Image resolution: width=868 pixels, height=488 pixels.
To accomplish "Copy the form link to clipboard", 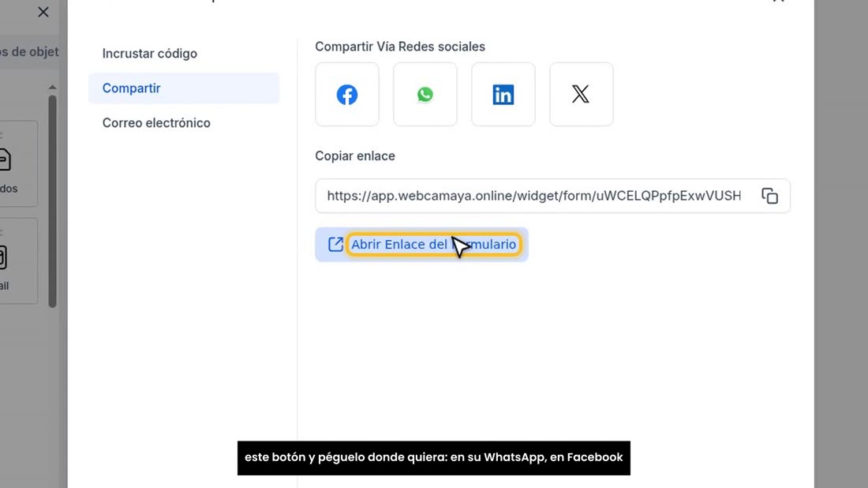I will (769, 196).
